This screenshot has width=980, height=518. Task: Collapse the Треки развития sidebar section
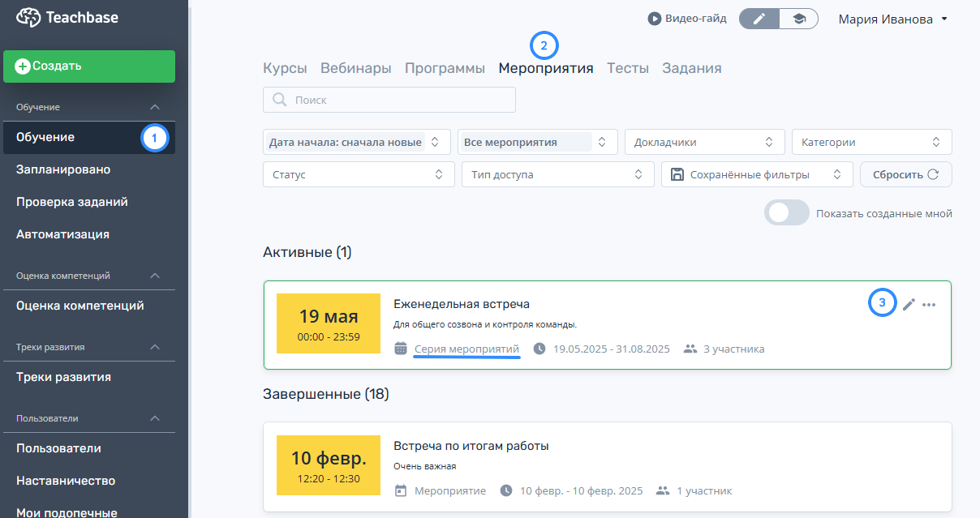pyautogui.click(x=155, y=347)
